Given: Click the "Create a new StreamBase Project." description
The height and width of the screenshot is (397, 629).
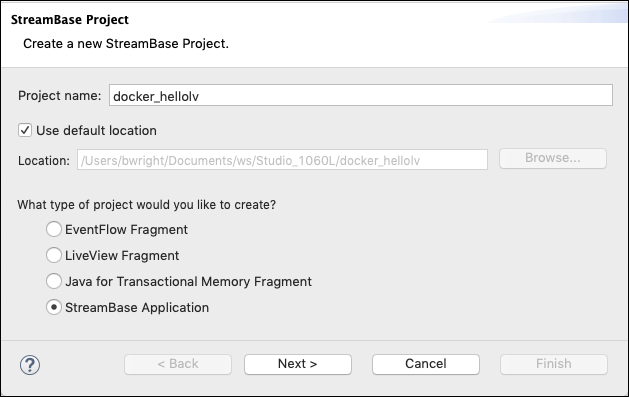Looking at the screenshot, I should (126, 43).
